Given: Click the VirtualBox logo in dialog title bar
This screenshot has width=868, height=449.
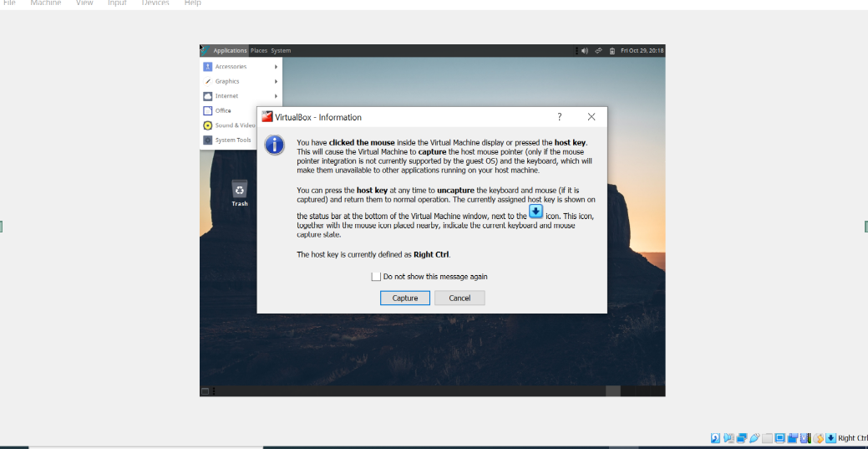Looking at the screenshot, I should coord(267,117).
